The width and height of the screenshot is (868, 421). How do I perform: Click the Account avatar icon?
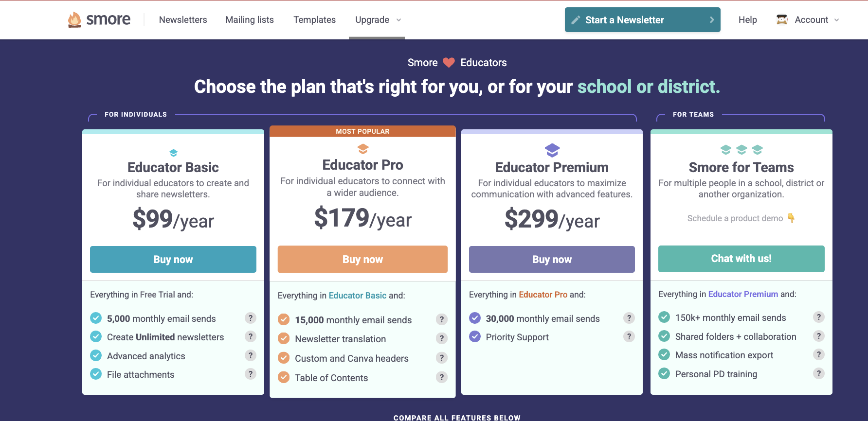[x=782, y=19]
